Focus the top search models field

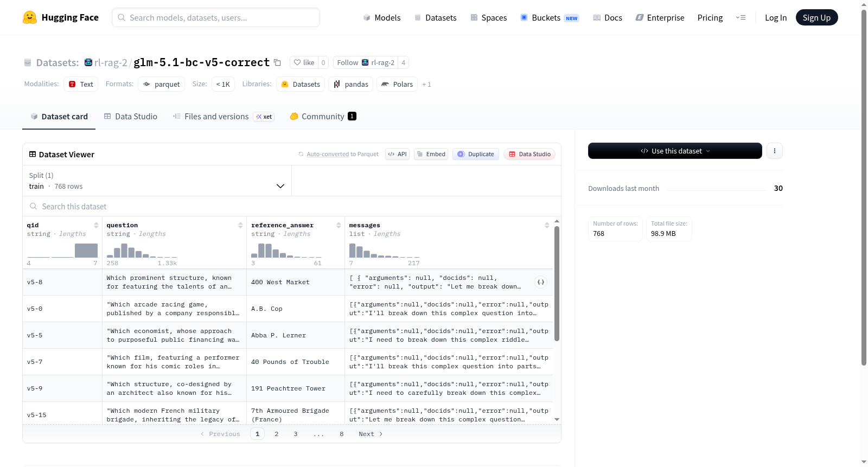(x=216, y=17)
